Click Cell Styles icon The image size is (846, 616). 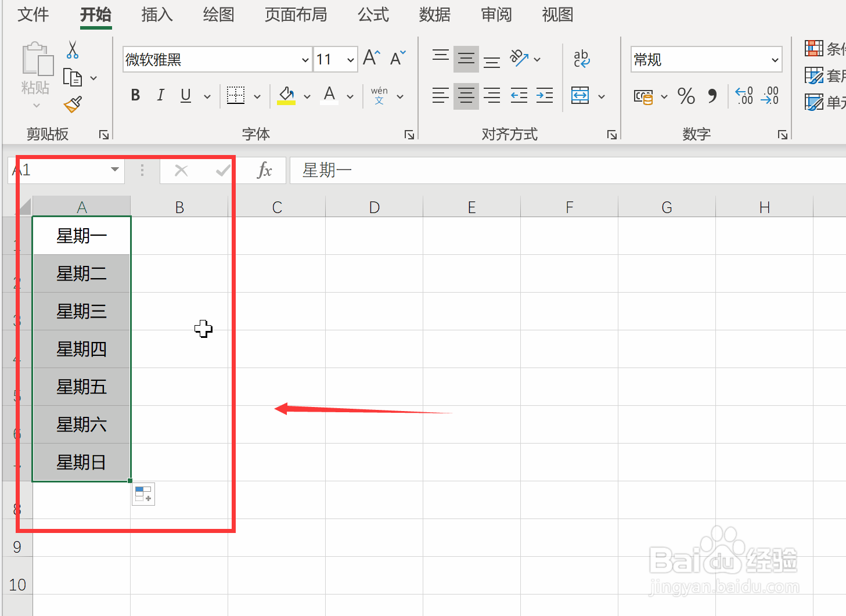coord(814,102)
